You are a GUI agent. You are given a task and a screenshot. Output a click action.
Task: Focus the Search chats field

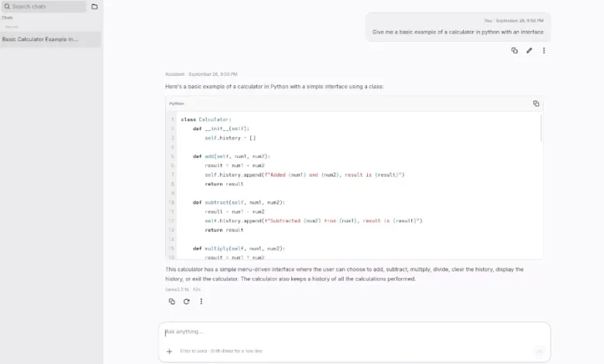click(x=43, y=6)
